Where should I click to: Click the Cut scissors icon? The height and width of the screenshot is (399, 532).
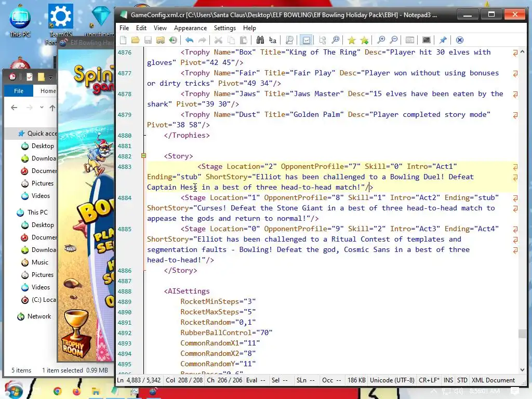pyautogui.click(x=218, y=40)
